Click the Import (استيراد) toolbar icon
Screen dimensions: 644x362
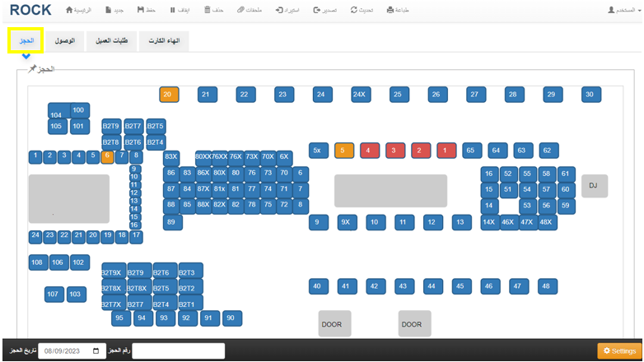280,10
